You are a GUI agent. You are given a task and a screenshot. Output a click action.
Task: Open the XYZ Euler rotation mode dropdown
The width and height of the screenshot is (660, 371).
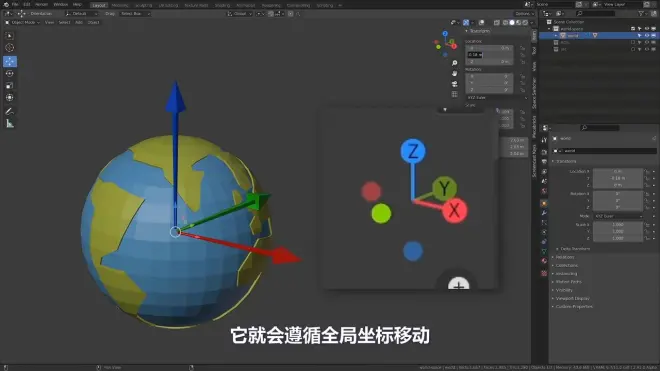(x=619, y=216)
